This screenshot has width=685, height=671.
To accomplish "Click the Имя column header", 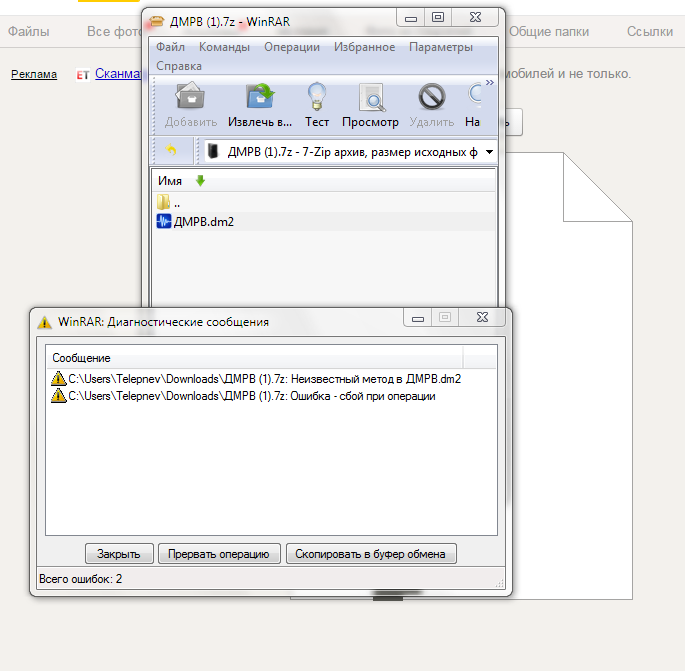I will (x=170, y=181).
